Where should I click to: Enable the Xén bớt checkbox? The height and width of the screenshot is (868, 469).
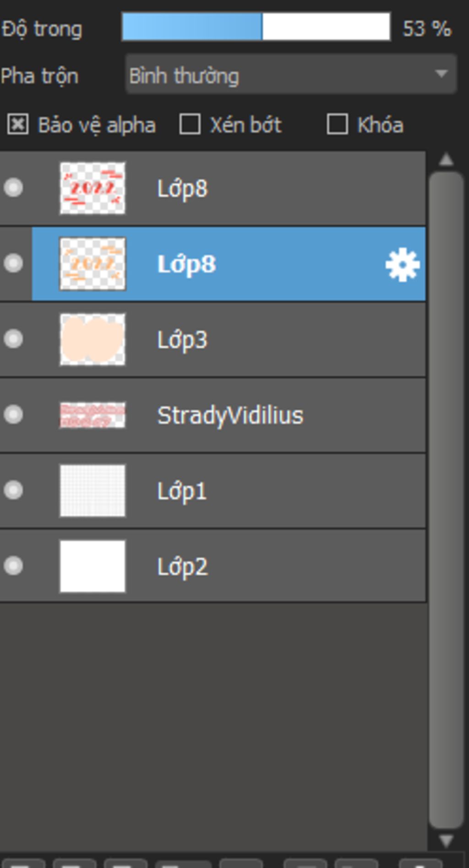(x=190, y=125)
